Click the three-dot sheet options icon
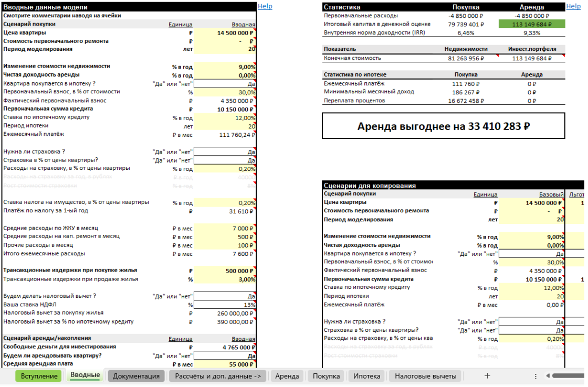588x387 pixels. pos(535,376)
